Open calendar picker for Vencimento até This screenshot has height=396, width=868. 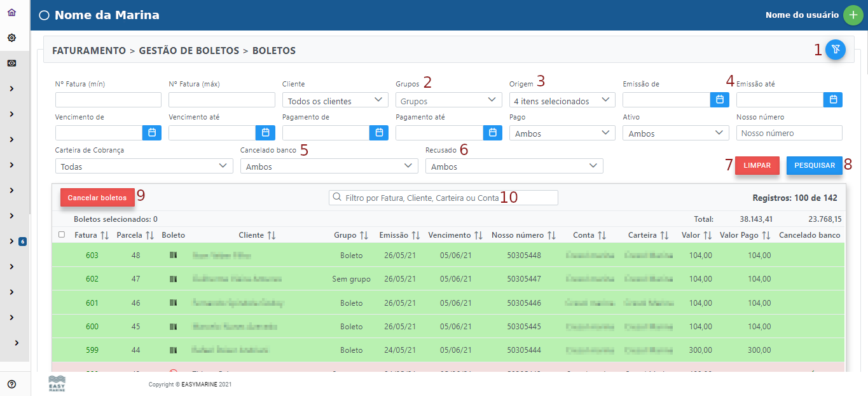265,133
